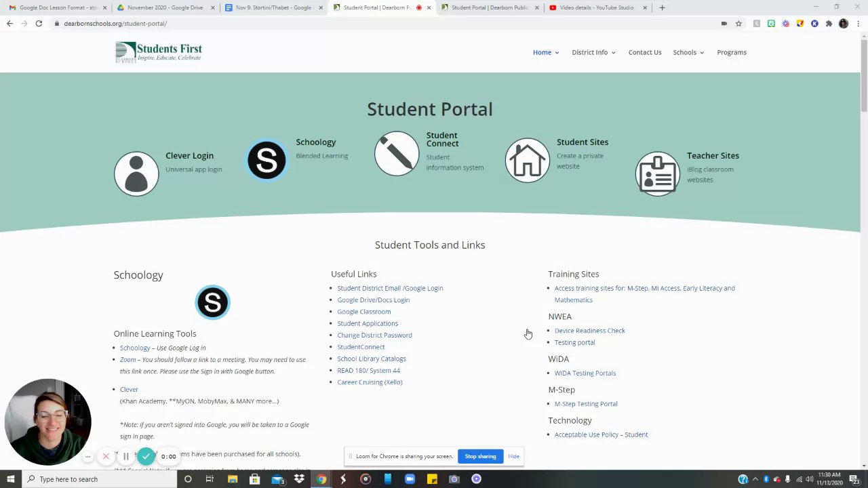Screen dimensions: 868x488
Task: Go back with the browser back arrow
Action: (9, 23)
